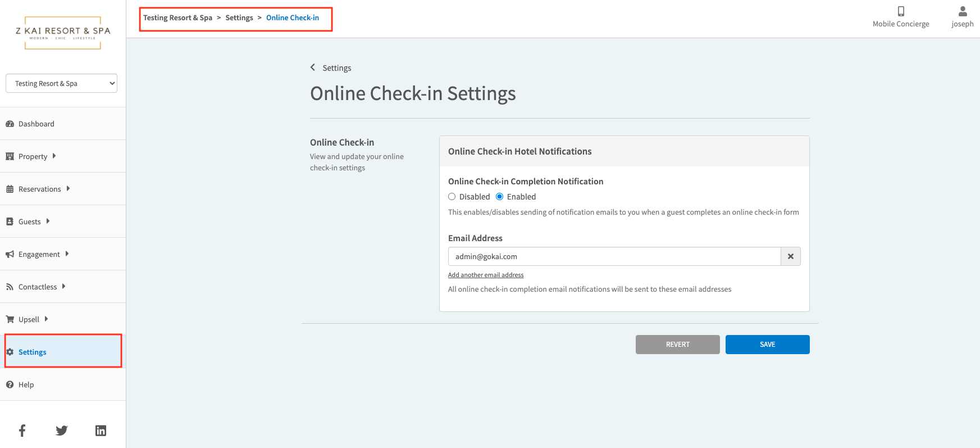This screenshot has width=980, height=448.
Task: Open the Twitter social icon
Action: (x=62, y=431)
